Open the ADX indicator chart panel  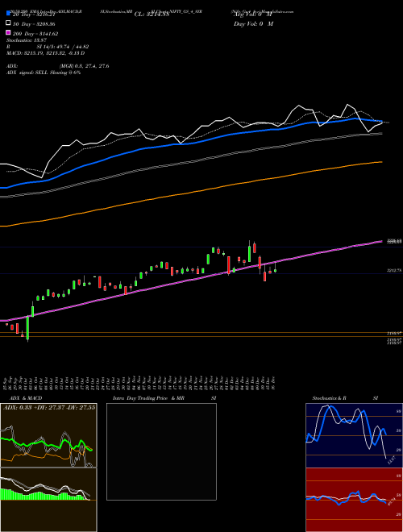click(x=48, y=435)
